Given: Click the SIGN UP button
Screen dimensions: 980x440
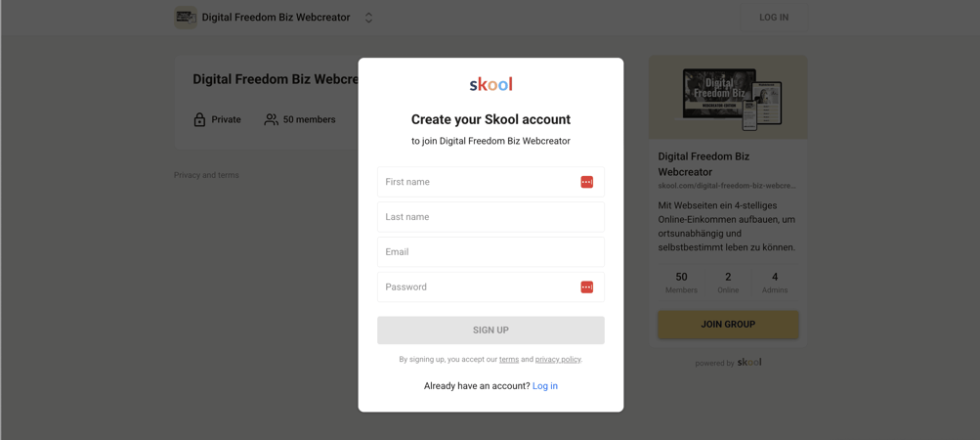Looking at the screenshot, I should [x=490, y=330].
